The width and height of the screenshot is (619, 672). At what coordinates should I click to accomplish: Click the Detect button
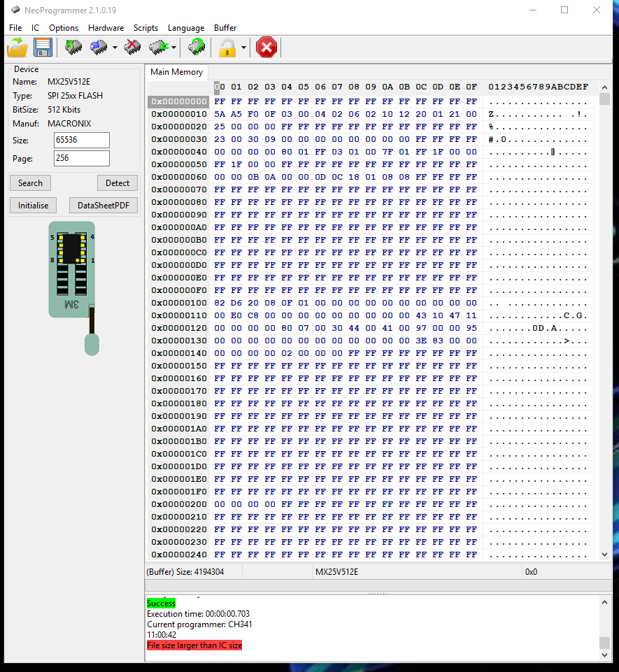(x=117, y=183)
